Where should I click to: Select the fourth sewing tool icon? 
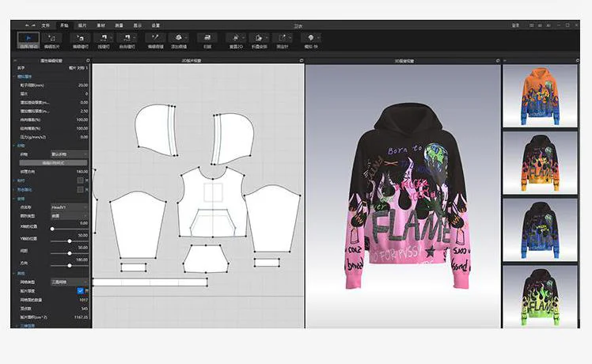point(130,37)
